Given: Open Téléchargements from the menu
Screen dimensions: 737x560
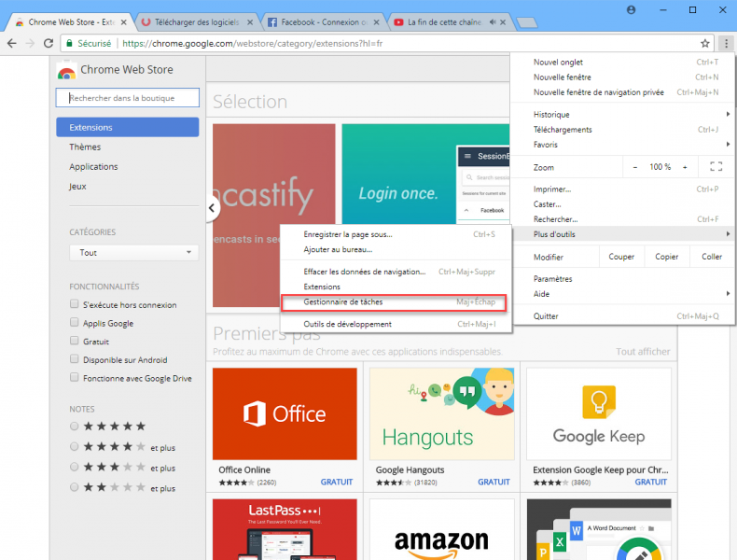Looking at the screenshot, I should 623,130.
